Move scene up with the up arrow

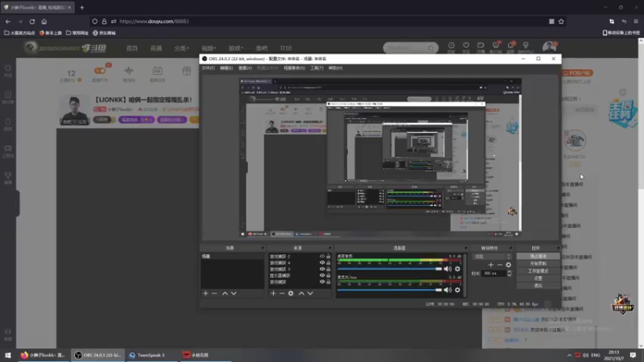[225, 294]
